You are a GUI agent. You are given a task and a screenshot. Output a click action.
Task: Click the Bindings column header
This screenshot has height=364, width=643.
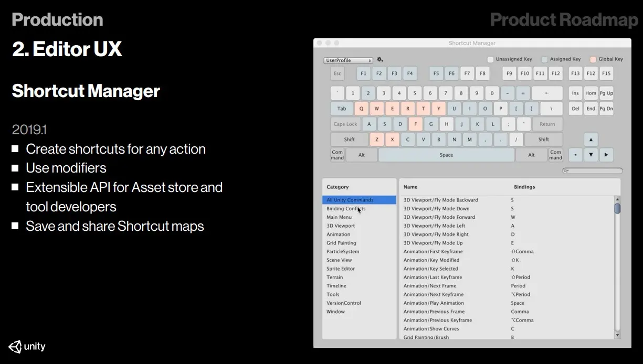[524, 187]
